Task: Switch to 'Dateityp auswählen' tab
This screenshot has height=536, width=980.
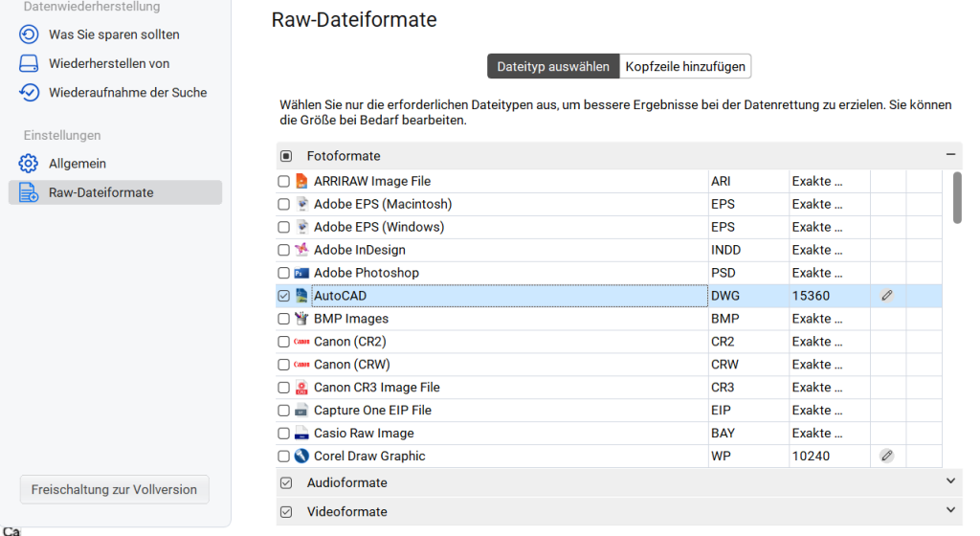Action: click(553, 66)
